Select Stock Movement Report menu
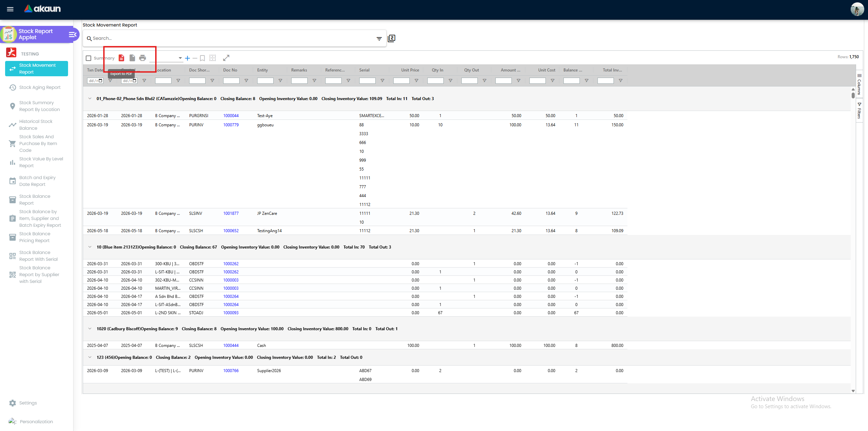Image resolution: width=868 pixels, height=431 pixels. pyautogui.click(x=37, y=69)
